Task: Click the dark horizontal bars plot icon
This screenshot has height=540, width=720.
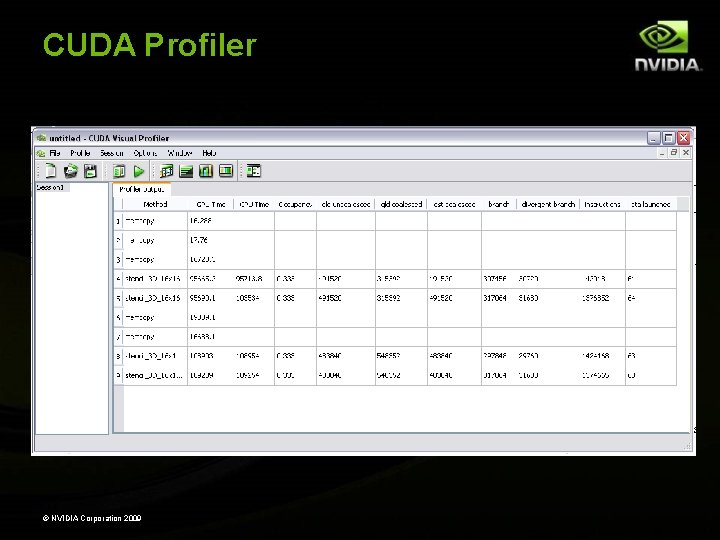Action: (186, 171)
